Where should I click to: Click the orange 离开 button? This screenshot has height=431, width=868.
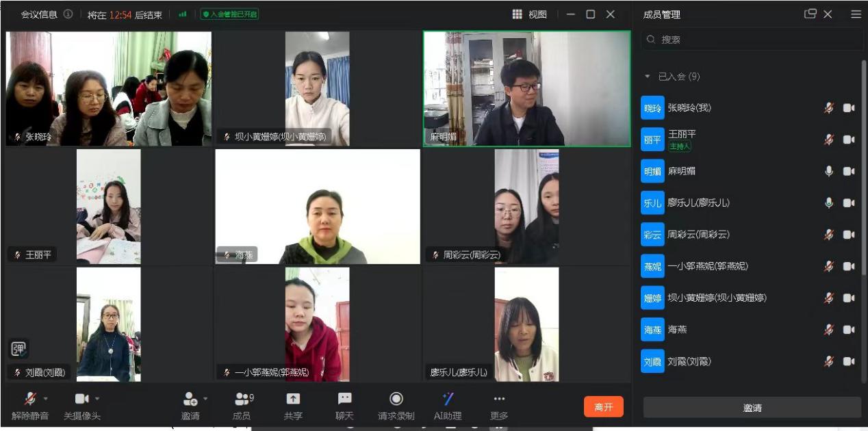pyautogui.click(x=603, y=407)
